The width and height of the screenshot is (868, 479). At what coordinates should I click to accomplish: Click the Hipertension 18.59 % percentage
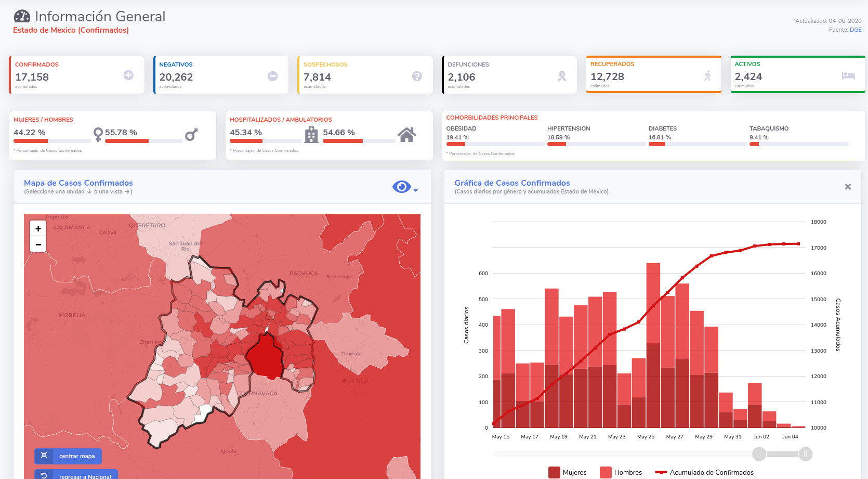[x=558, y=137]
